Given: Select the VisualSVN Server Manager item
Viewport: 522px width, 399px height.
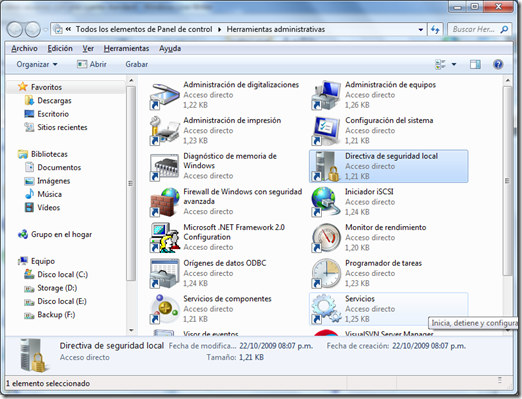Looking at the screenshot, I should (389, 333).
